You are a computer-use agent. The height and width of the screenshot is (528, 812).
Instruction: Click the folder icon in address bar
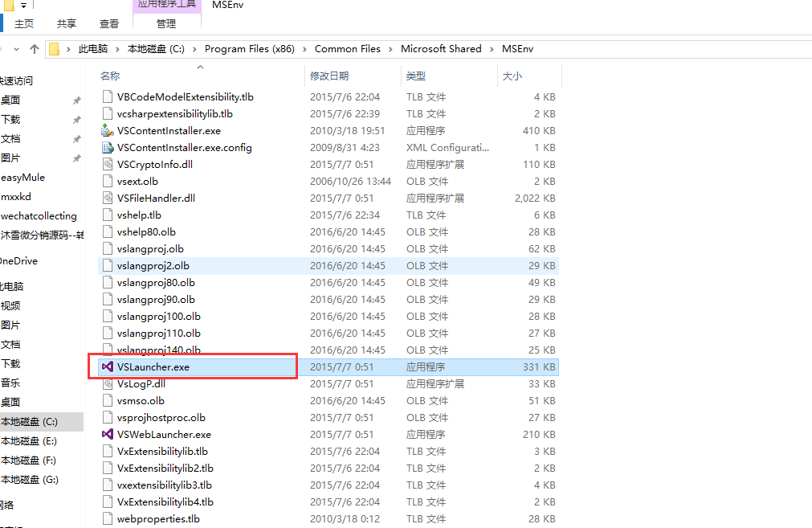coord(54,49)
